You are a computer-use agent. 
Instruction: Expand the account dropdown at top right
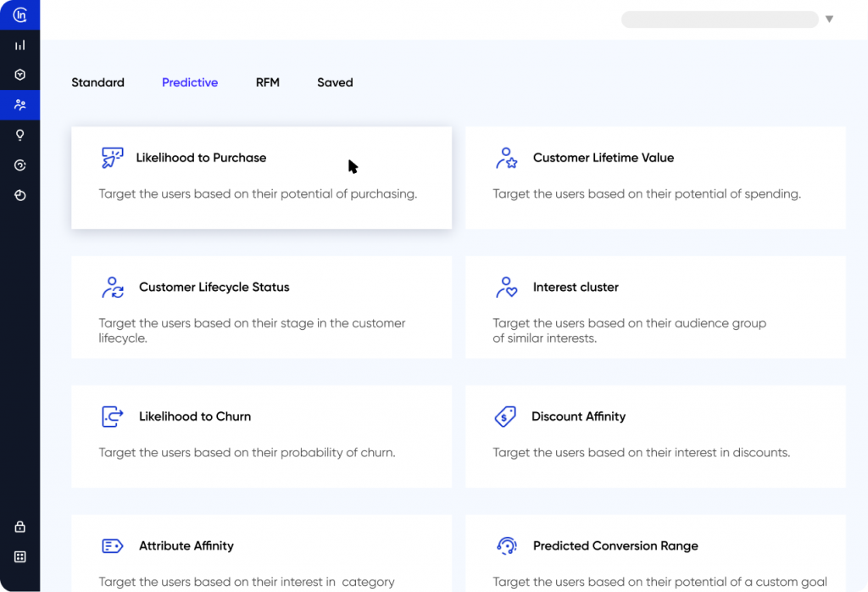pyautogui.click(x=828, y=18)
